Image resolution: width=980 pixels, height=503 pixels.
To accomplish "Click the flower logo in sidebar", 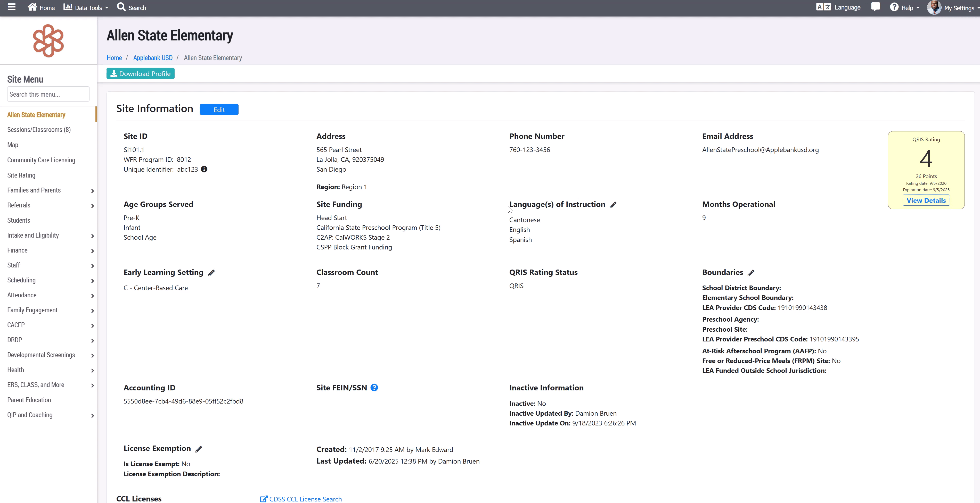I will pyautogui.click(x=48, y=41).
